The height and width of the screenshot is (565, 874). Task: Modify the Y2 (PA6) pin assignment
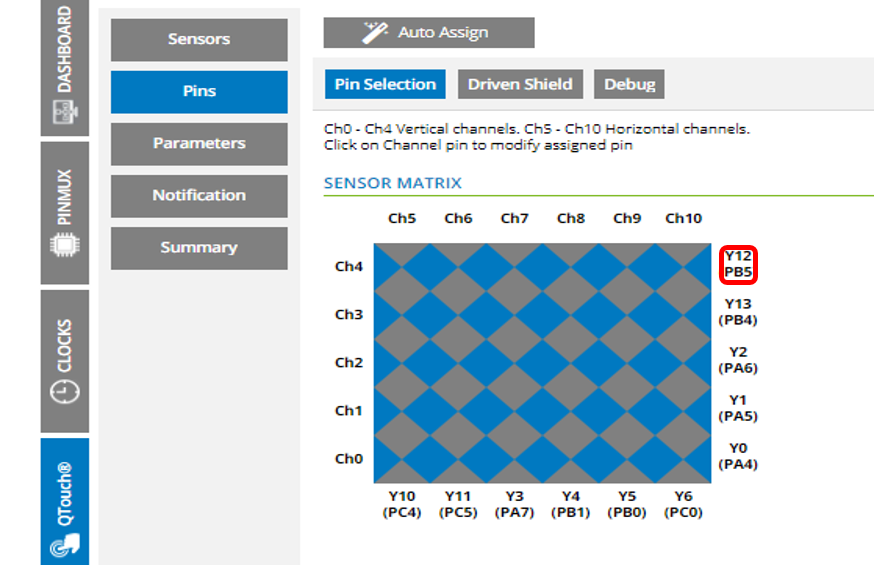tap(738, 360)
